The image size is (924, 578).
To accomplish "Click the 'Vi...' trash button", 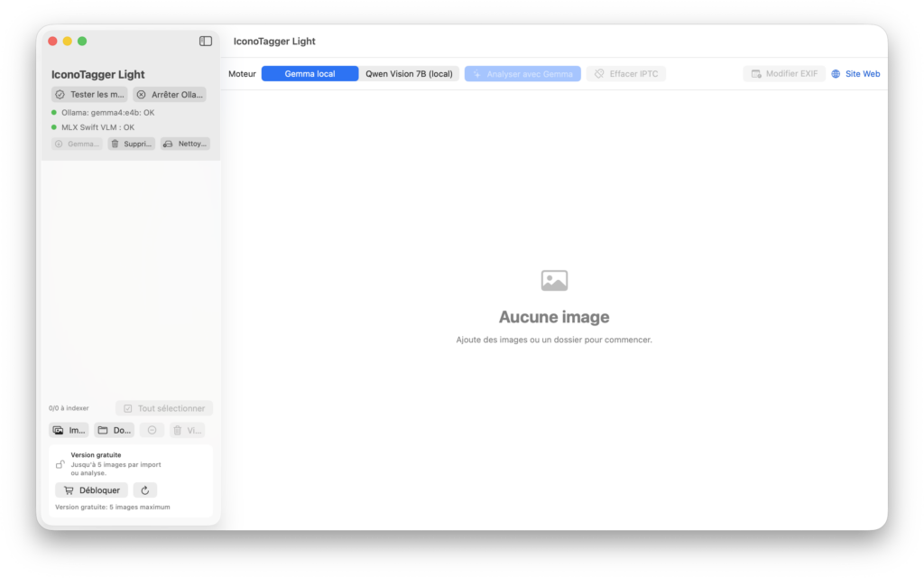I will pos(188,431).
